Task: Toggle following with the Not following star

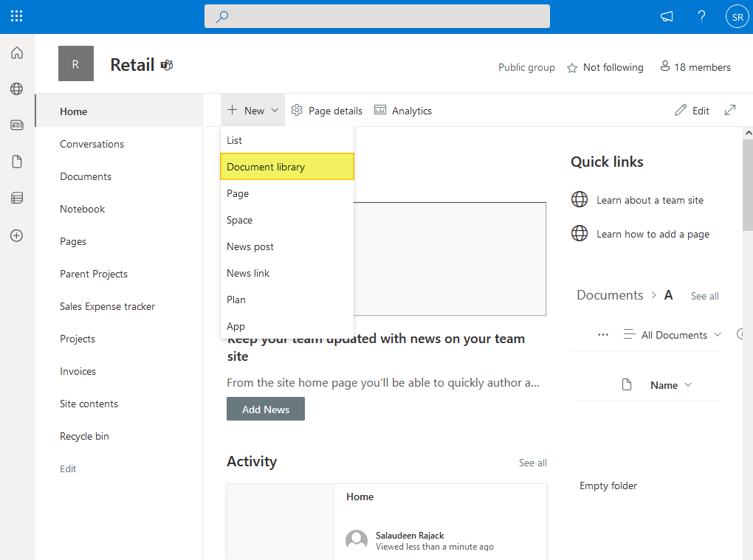Action: point(605,67)
